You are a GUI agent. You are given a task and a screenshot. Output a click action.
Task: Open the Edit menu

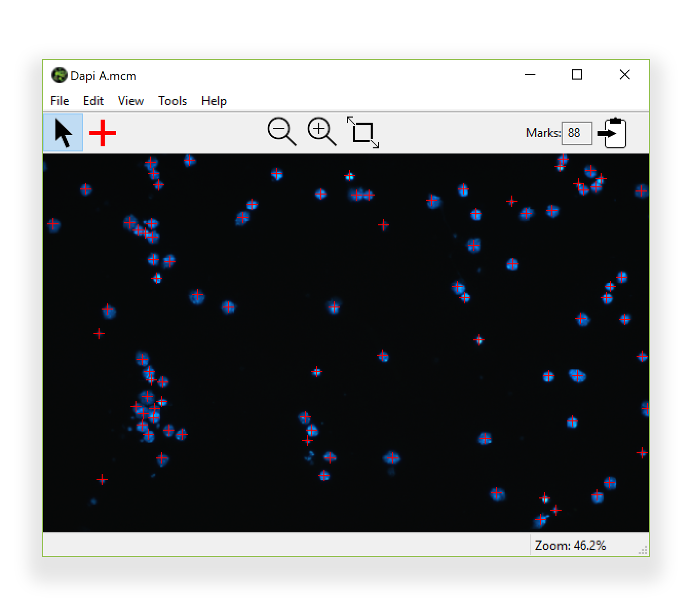[93, 101]
